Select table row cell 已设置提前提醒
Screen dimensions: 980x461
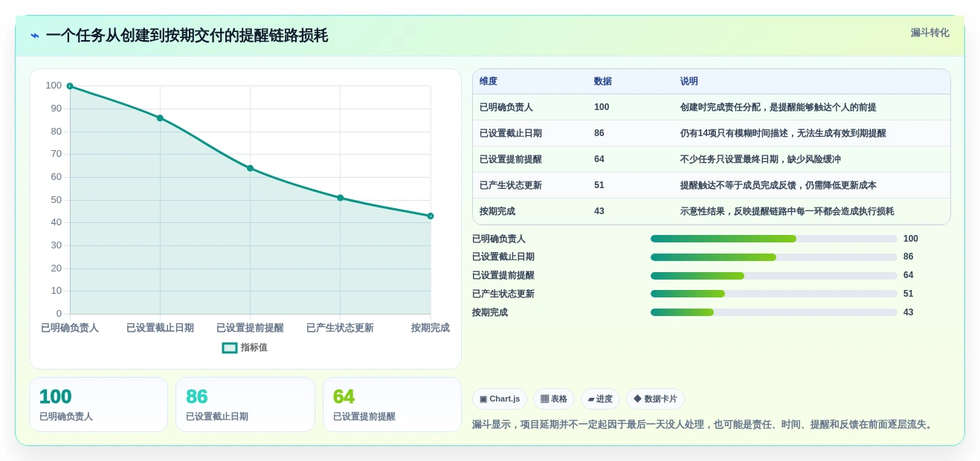tap(511, 159)
